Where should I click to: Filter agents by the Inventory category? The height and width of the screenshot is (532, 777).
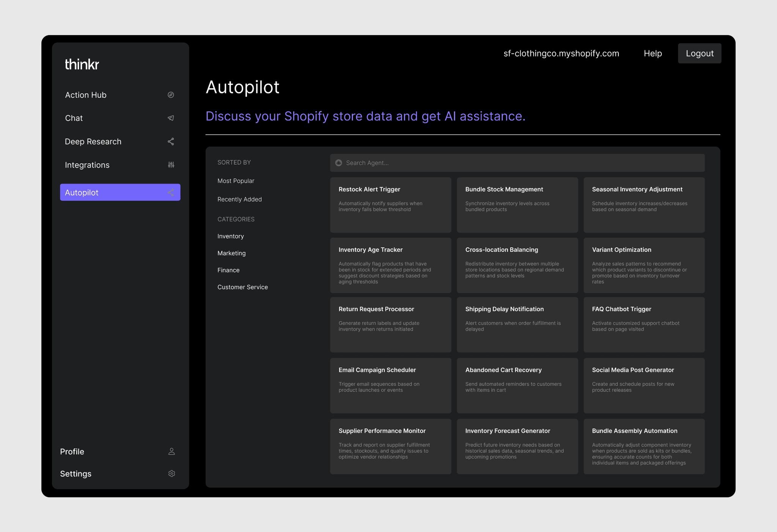click(230, 236)
